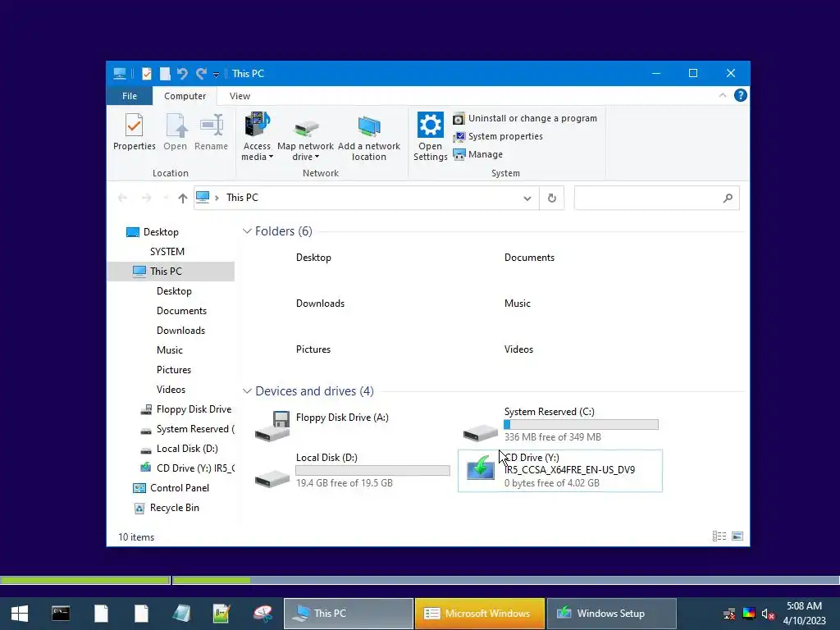
Task: Collapse the ribbon with the chevron
Action: (723, 95)
